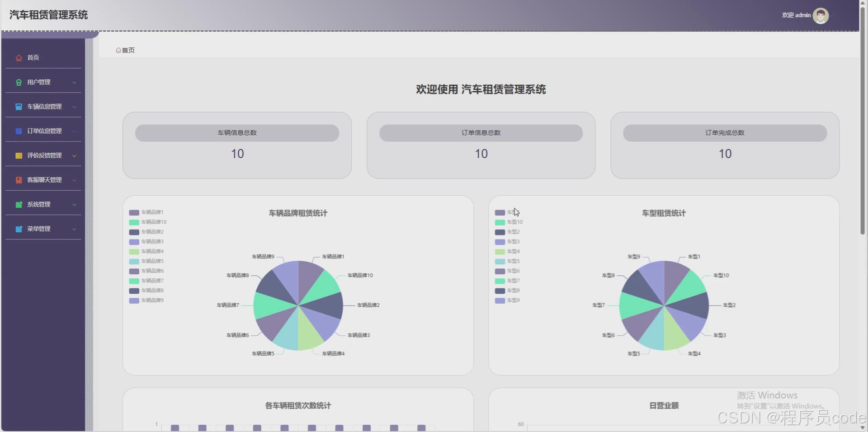Open the admin avatar image

[821, 15]
